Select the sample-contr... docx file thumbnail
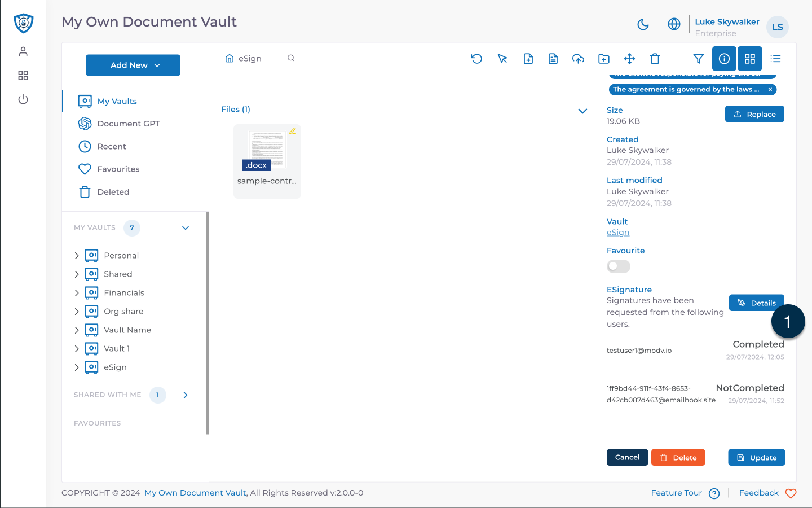 coord(267,161)
